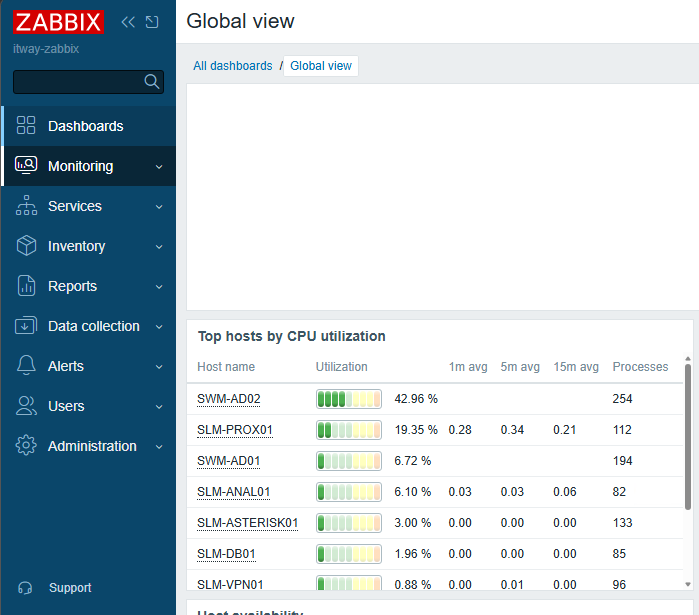Click the Alerts bell icon
Screen dimensions: 699x615
[x=26, y=365]
